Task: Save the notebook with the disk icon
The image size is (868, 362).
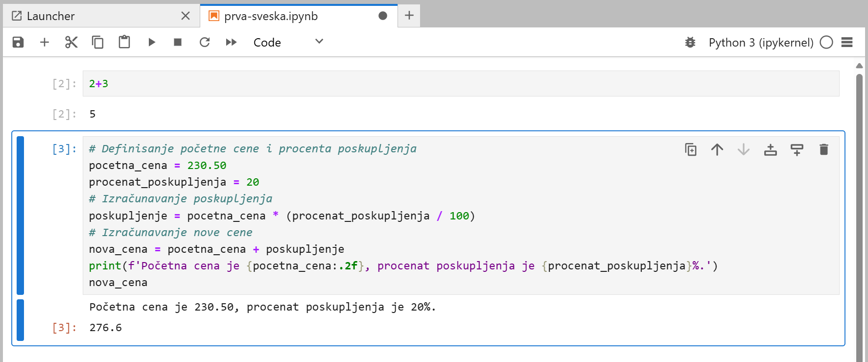Action: (x=18, y=42)
